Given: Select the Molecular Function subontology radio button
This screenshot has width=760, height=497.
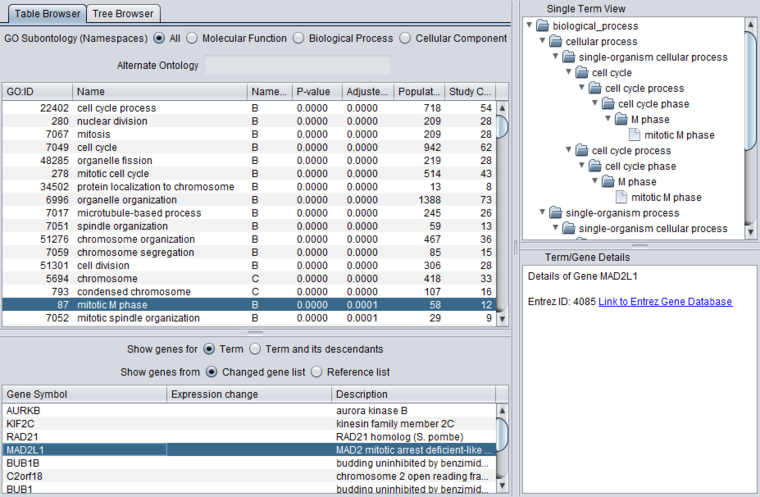Looking at the screenshot, I should pos(192,38).
